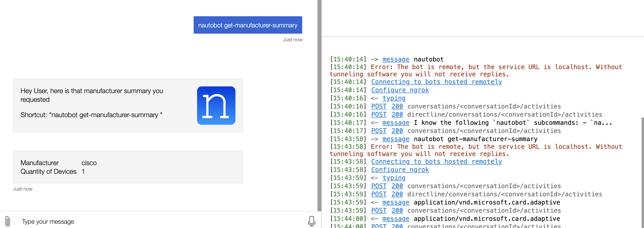Click the microphone voice input icon
Screen dimensions: 644x228
(x=311, y=221)
